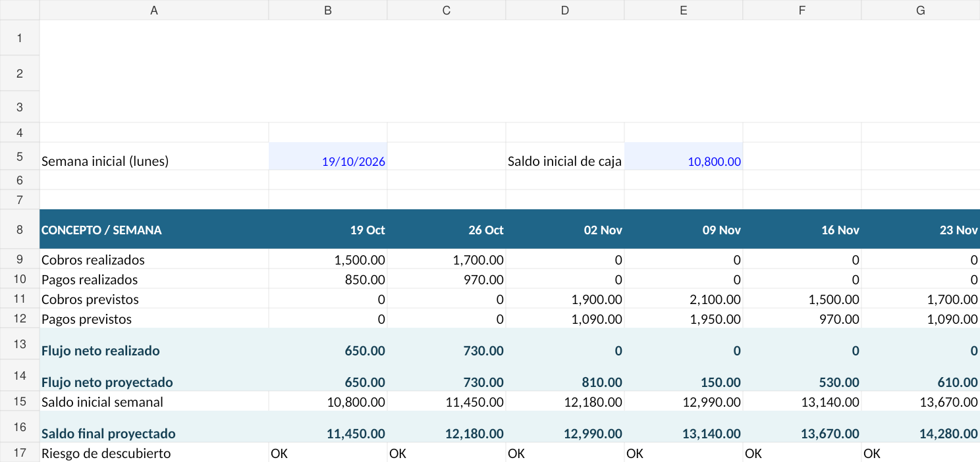Select row 5 header

point(20,156)
